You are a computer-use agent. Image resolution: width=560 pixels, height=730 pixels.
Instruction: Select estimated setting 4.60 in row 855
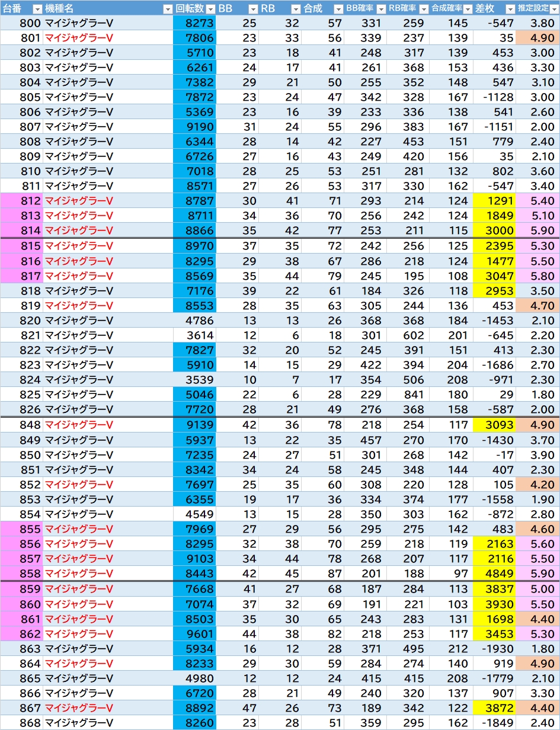pyautogui.click(x=537, y=529)
